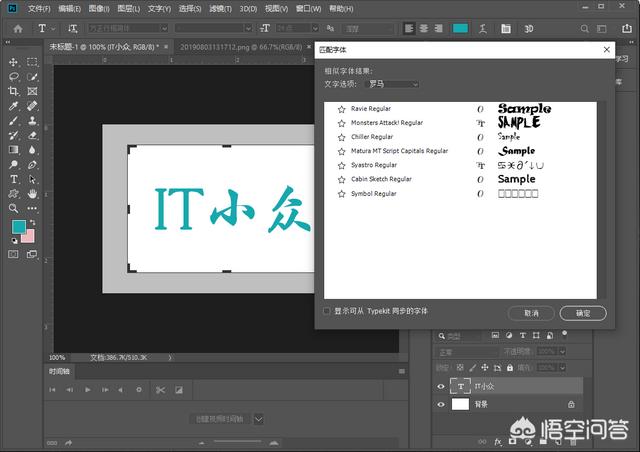Select the Brush tool
The width and height of the screenshot is (640, 452).
point(13,120)
